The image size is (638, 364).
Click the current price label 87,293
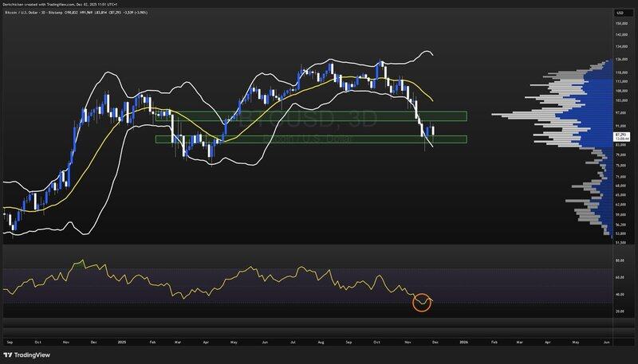pyautogui.click(x=620, y=135)
